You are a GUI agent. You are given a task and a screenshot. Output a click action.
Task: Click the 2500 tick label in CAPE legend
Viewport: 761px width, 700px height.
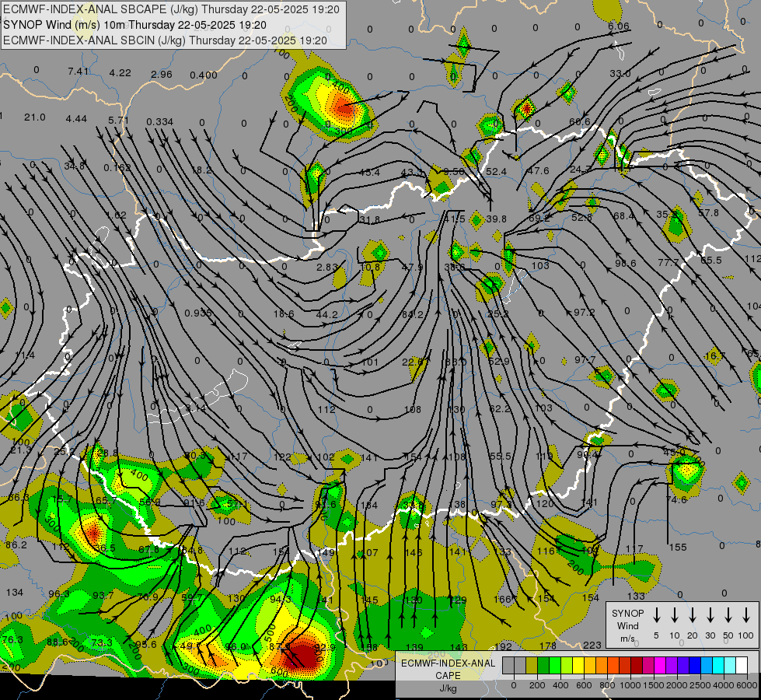(700, 685)
